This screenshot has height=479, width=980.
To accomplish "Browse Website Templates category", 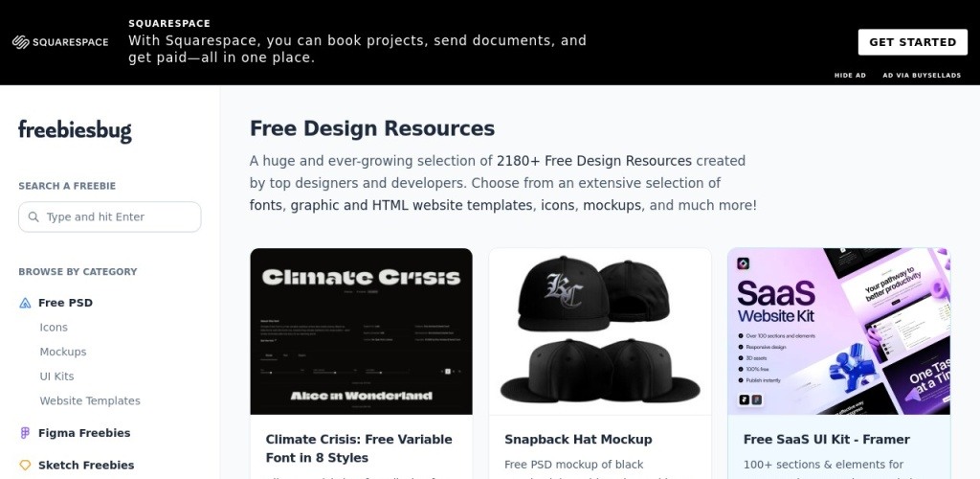I will click(x=90, y=400).
